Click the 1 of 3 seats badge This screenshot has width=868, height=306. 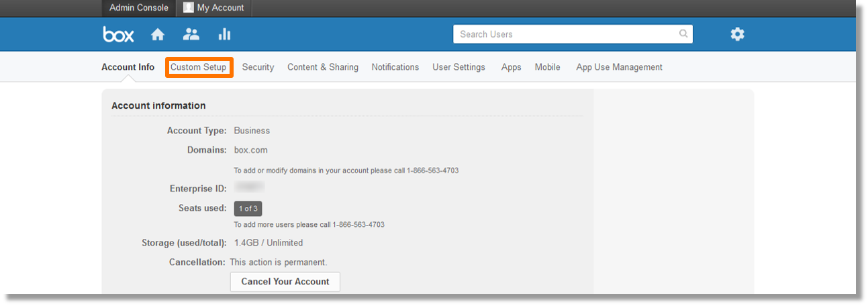tap(248, 209)
